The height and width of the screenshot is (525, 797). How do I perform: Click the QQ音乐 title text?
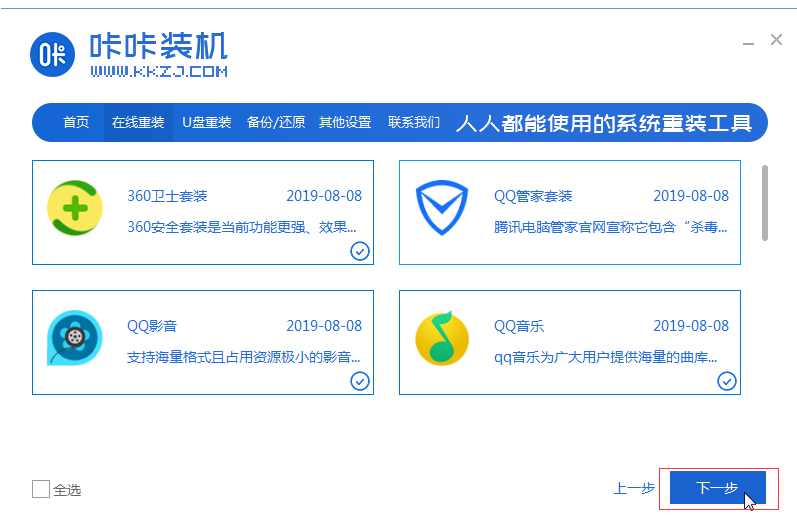(519, 326)
